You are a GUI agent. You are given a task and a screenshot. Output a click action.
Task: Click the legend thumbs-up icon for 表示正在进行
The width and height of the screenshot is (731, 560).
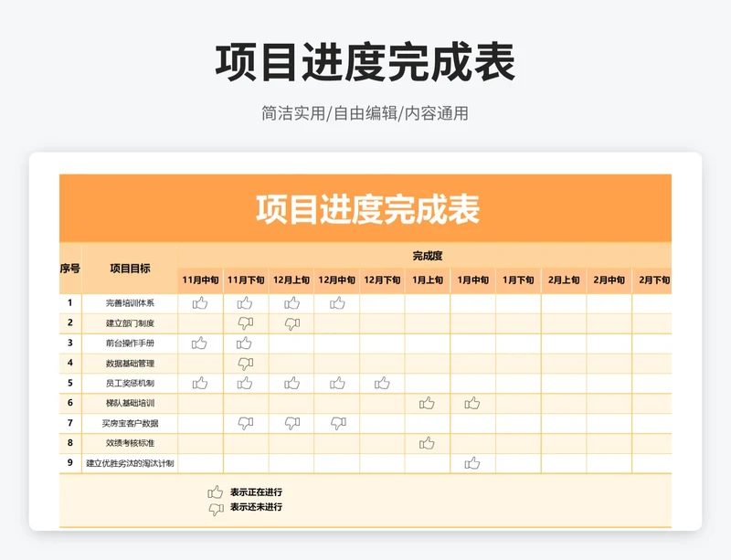(216, 491)
